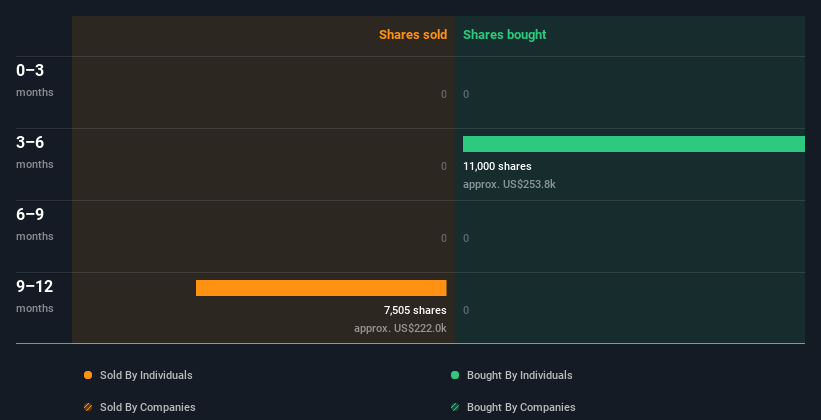This screenshot has width=821, height=420.
Task: Click the 0–3 months row label
Action: [x=35, y=80]
